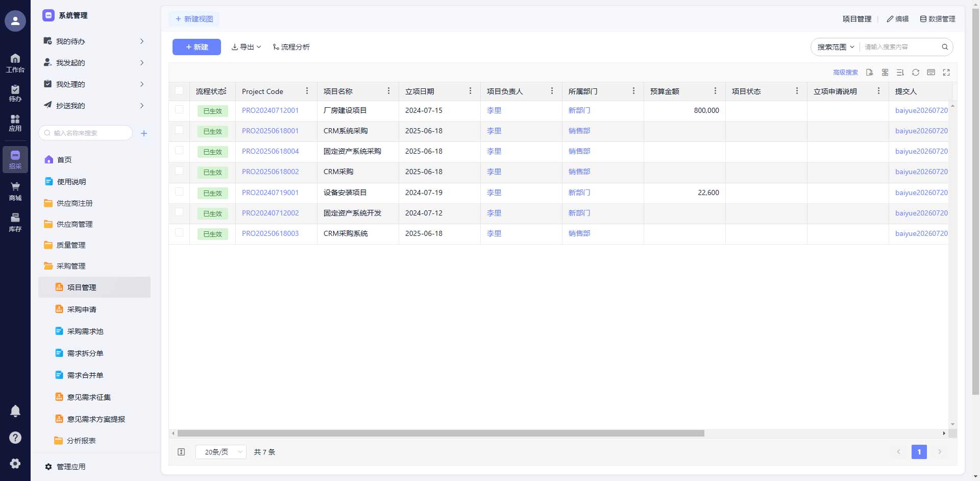Check the row for PRO20250618003
This screenshot has height=481, width=980.
pyautogui.click(x=179, y=232)
